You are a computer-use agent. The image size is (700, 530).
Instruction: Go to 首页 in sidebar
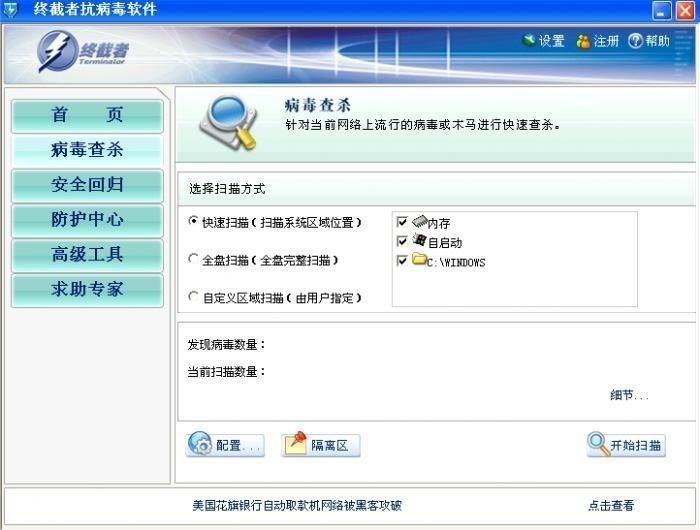click(87, 116)
